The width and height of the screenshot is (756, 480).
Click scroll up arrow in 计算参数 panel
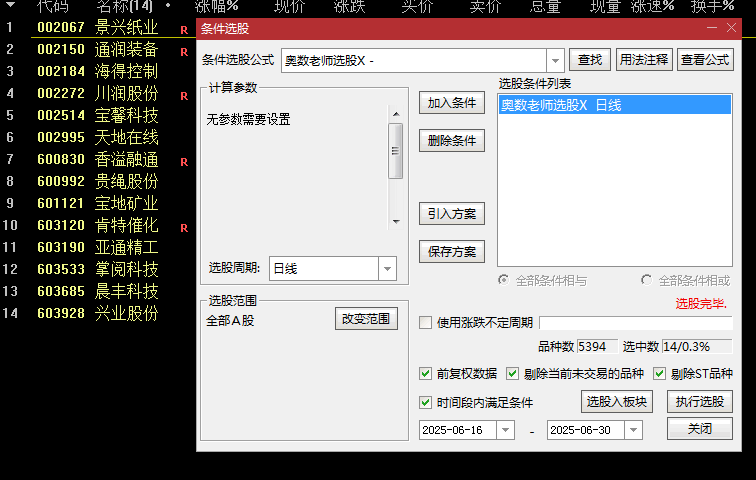396,114
